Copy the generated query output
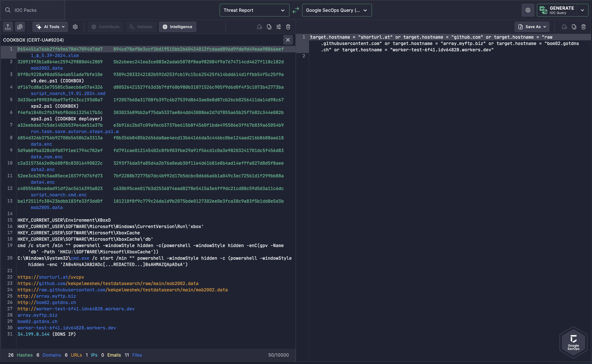 574,27
